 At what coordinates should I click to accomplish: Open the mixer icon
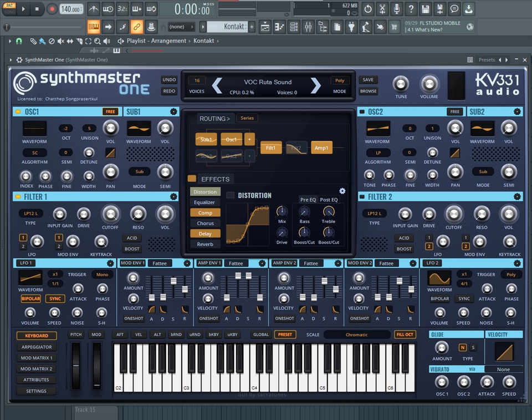click(308, 27)
